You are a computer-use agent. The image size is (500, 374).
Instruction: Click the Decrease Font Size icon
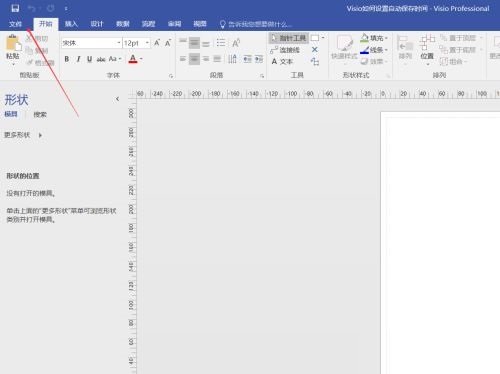(168, 43)
